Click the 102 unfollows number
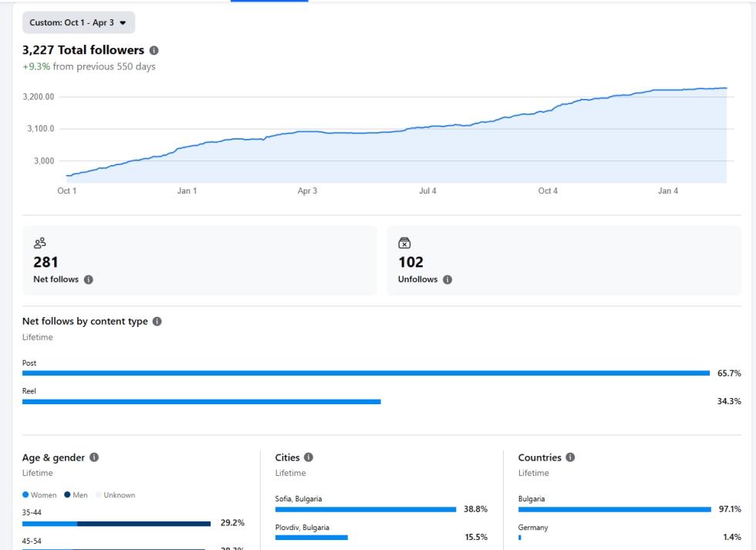This screenshot has width=756, height=550. [x=410, y=262]
